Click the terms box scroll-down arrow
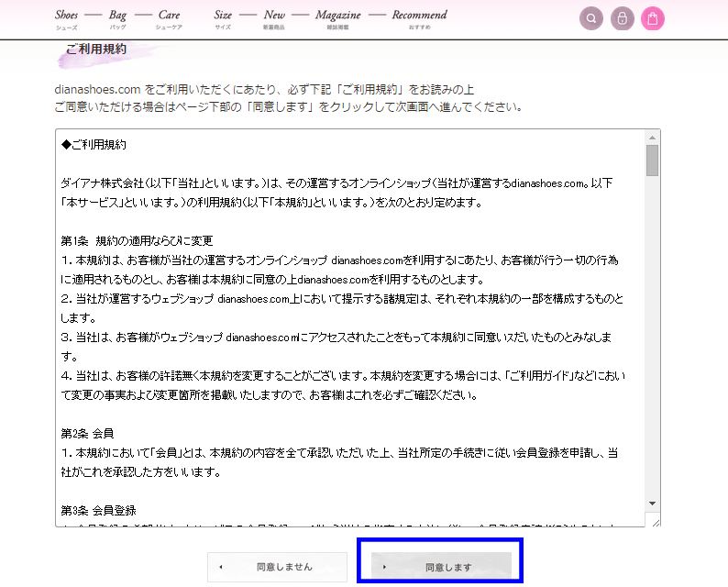Viewport: 728px width, 587px height. pyautogui.click(x=652, y=504)
